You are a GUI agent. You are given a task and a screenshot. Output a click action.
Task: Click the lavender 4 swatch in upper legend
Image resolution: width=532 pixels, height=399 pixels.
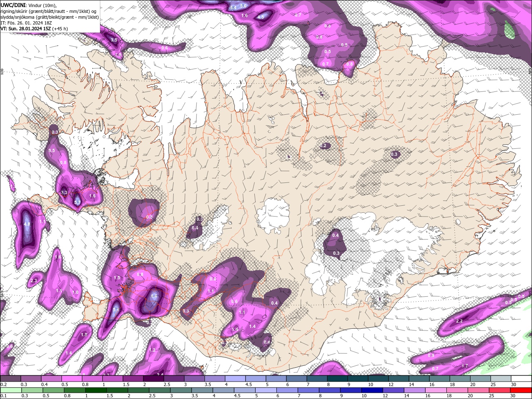[x=235, y=379]
